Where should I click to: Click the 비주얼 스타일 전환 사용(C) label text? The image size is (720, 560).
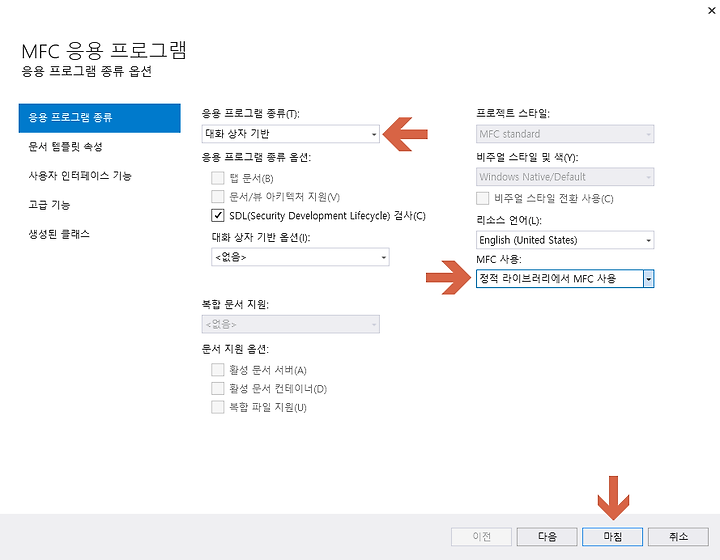(x=554, y=199)
